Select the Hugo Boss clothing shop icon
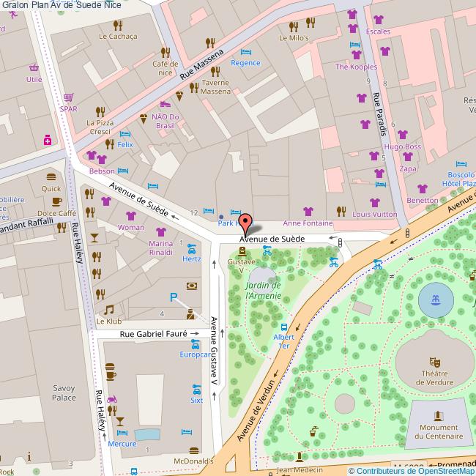Screen dimensions: 476x476 click(x=402, y=134)
